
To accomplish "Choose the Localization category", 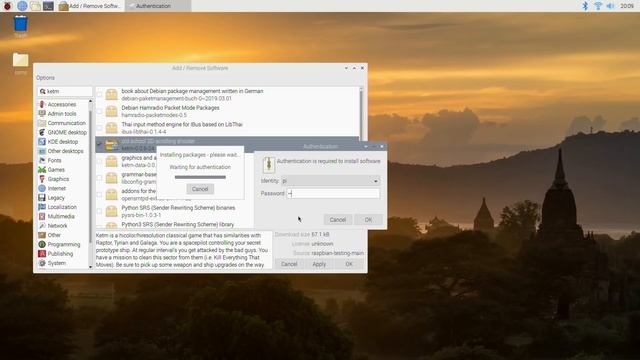I will (x=62, y=207).
